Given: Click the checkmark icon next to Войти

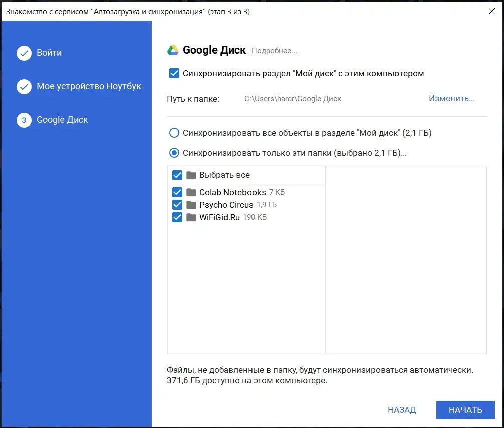Looking at the screenshot, I should point(24,53).
